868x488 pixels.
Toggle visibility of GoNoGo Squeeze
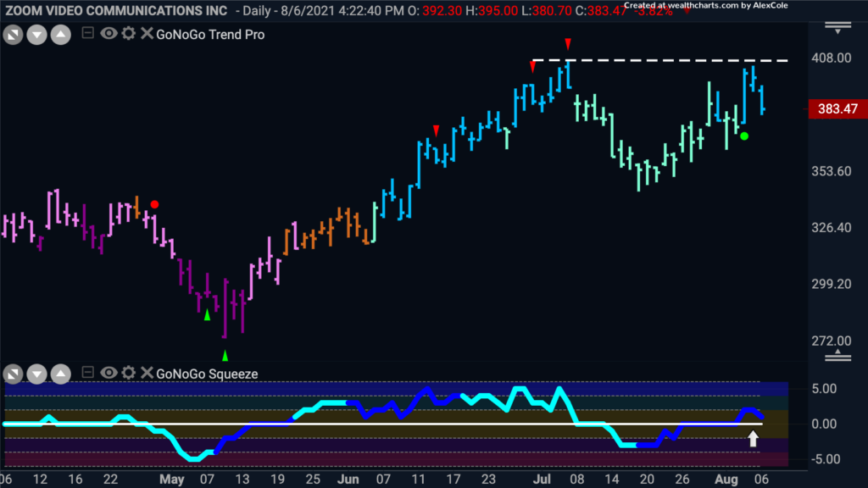coord(108,373)
